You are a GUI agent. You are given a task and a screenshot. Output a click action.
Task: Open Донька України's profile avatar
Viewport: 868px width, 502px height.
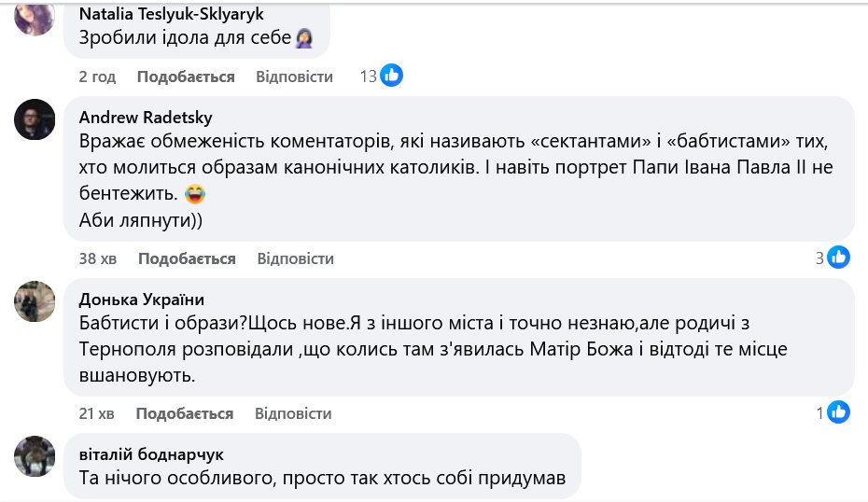(x=35, y=301)
